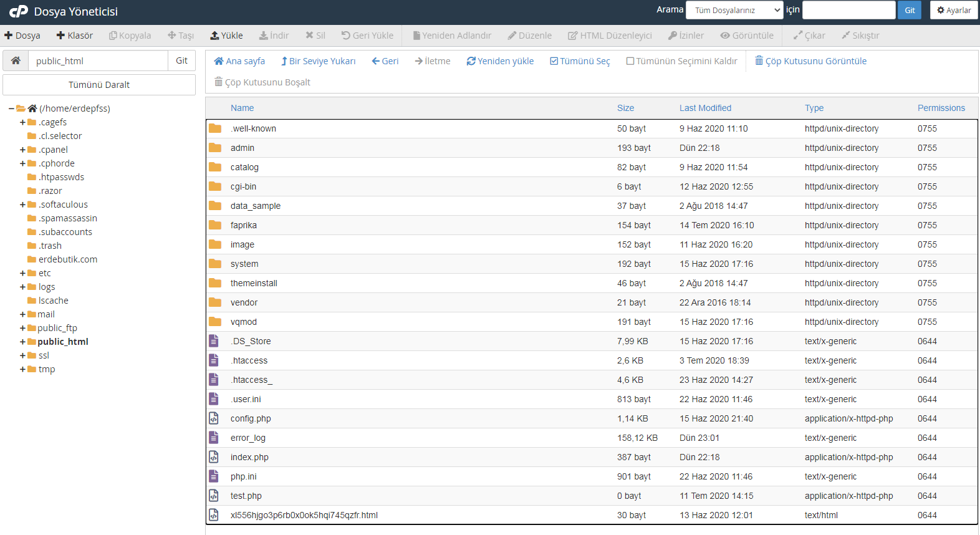Click the catalog folder icon
This screenshot has height=535, width=980.
tap(215, 167)
